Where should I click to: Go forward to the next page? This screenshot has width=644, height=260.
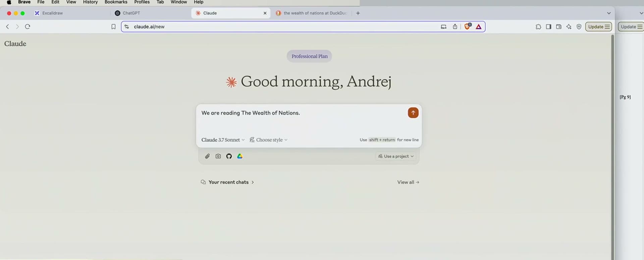[x=17, y=26]
